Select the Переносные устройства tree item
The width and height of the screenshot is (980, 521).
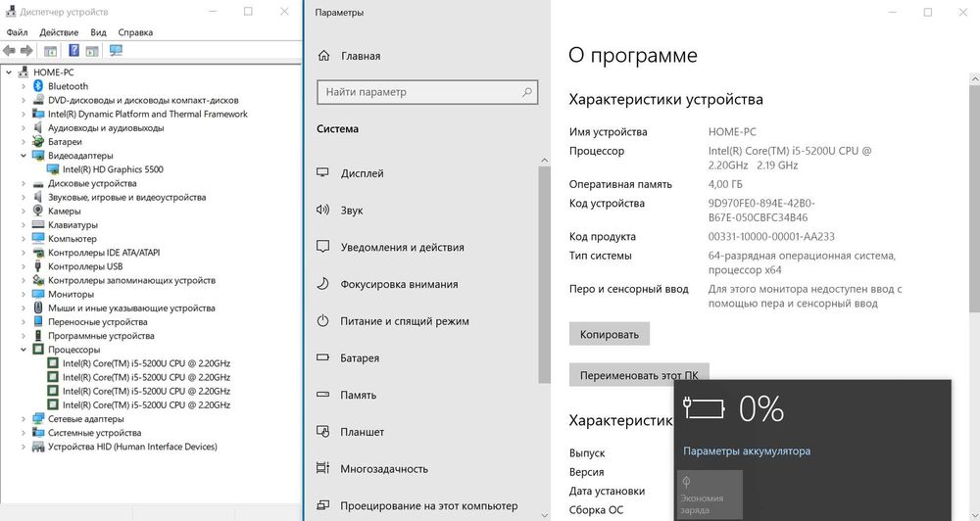click(x=97, y=322)
